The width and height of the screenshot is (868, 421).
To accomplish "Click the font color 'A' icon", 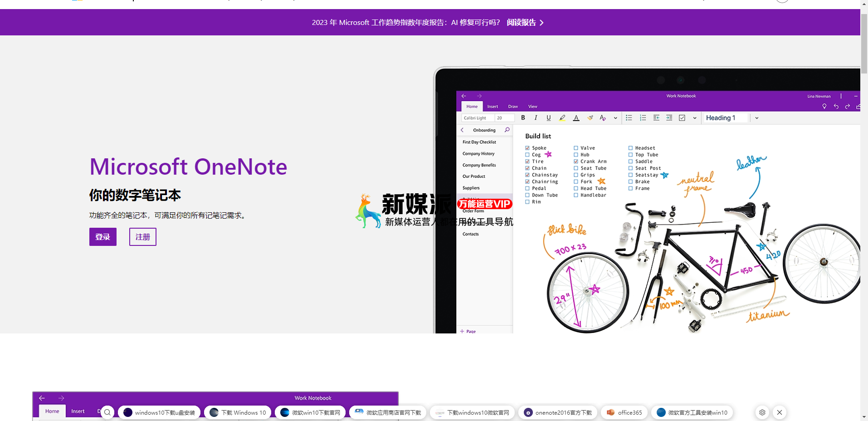I will click(x=576, y=117).
